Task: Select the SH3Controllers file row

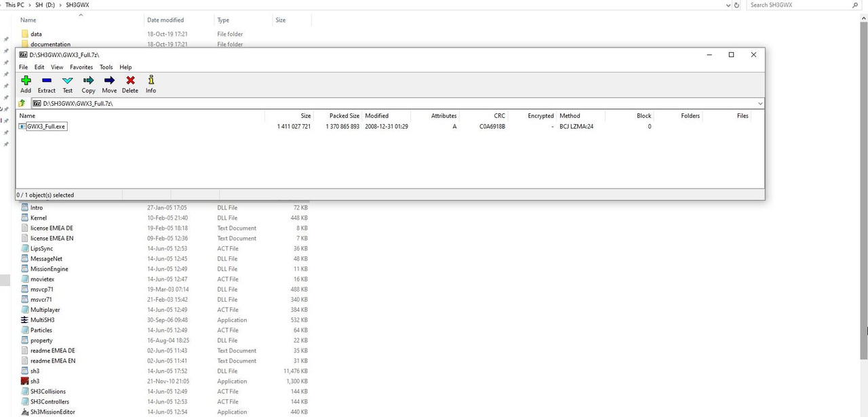Action: click(165, 401)
